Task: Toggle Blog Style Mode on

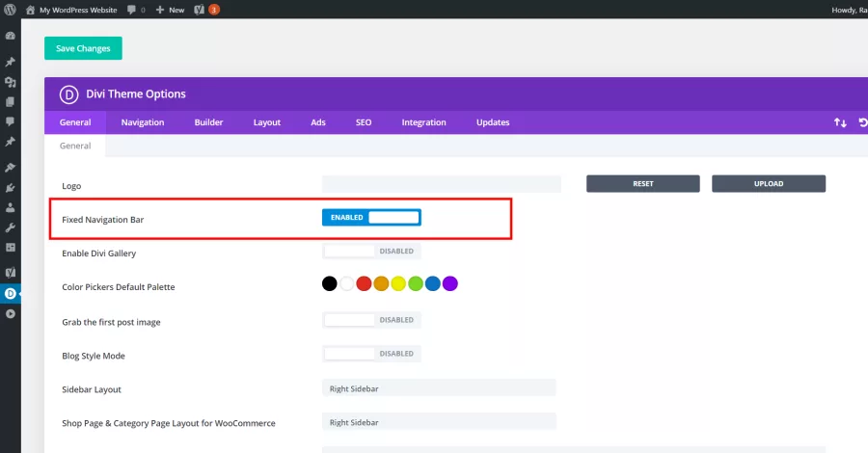Action: click(x=371, y=354)
